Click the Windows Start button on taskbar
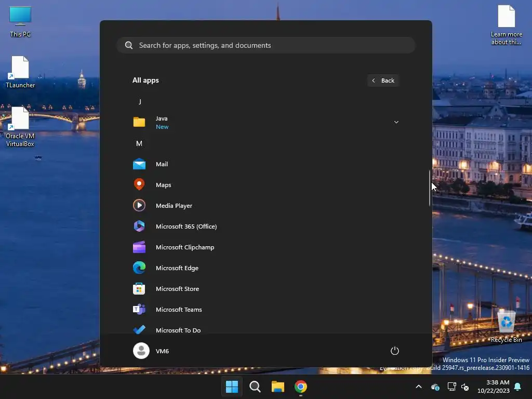 (232, 387)
